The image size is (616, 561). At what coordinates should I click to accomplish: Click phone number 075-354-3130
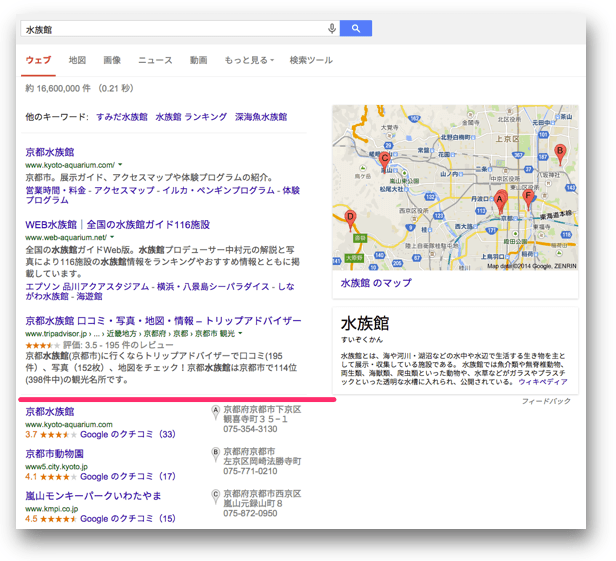pyautogui.click(x=250, y=429)
